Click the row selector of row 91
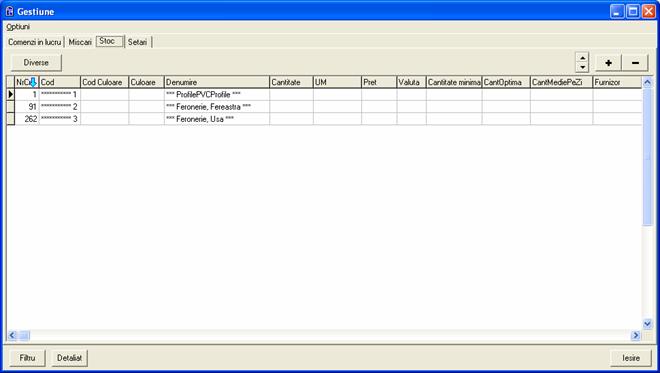Screen dimensions: 660x373 click(x=11, y=107)
